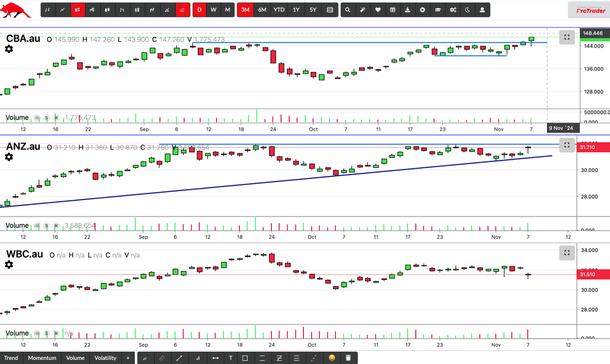This screenshot has width=610, height=364.
Task: Open the Volatility indicators menu
Action: click(105, 358)
